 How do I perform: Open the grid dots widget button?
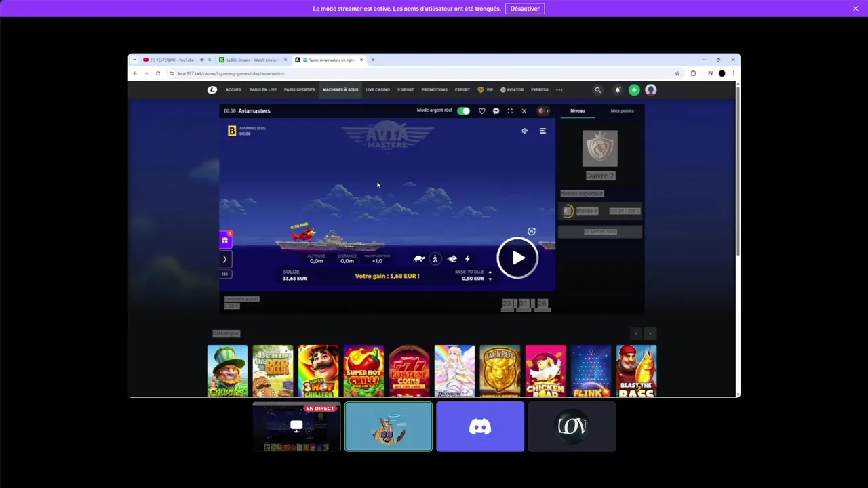[225, 274]
